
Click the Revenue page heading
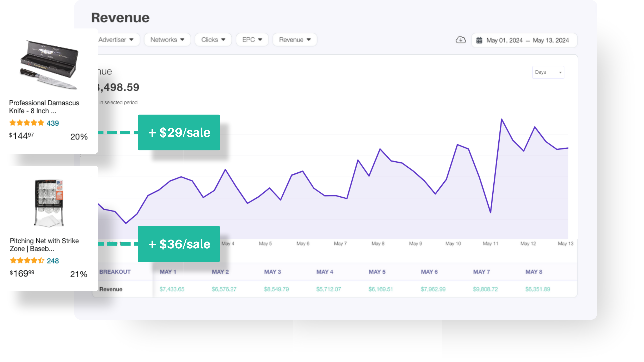(120, 18)
